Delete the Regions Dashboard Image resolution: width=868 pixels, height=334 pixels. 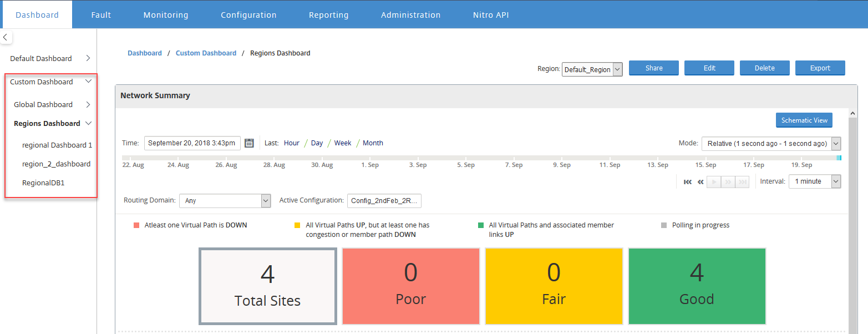(765, 68)
